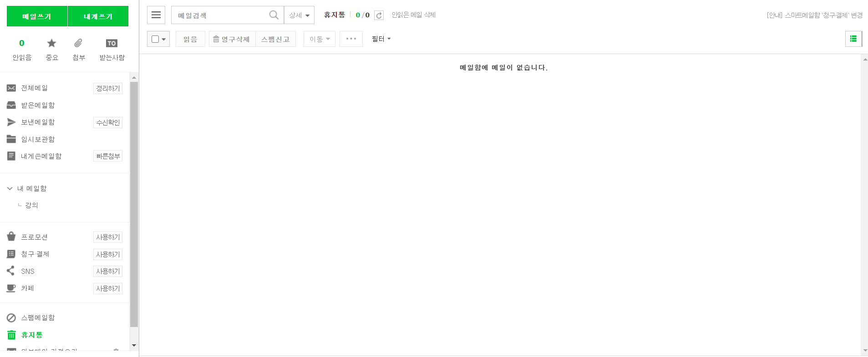Open the 강의 subfolder
This screenshot has width=868, height=357.
click(x=31, y=205)
